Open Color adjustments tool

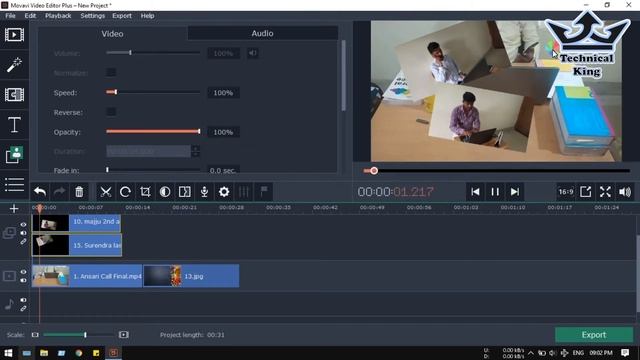tap(165, 191)
